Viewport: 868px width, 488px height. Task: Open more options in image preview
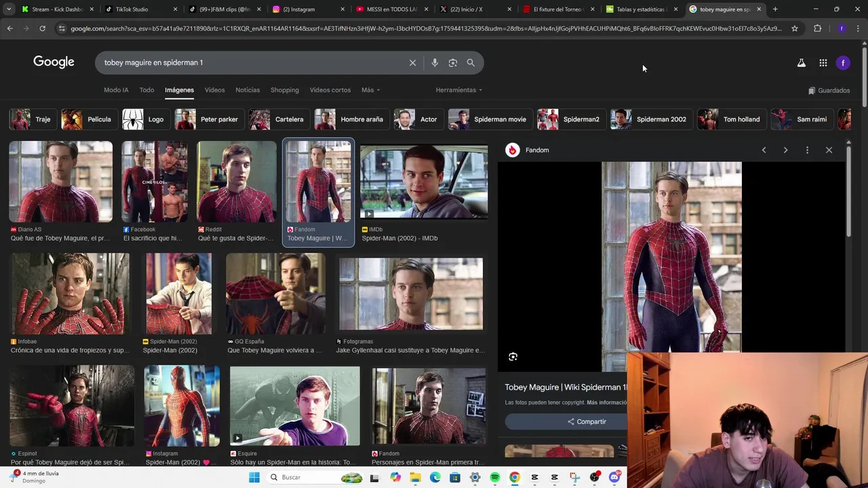pos(807,150)
